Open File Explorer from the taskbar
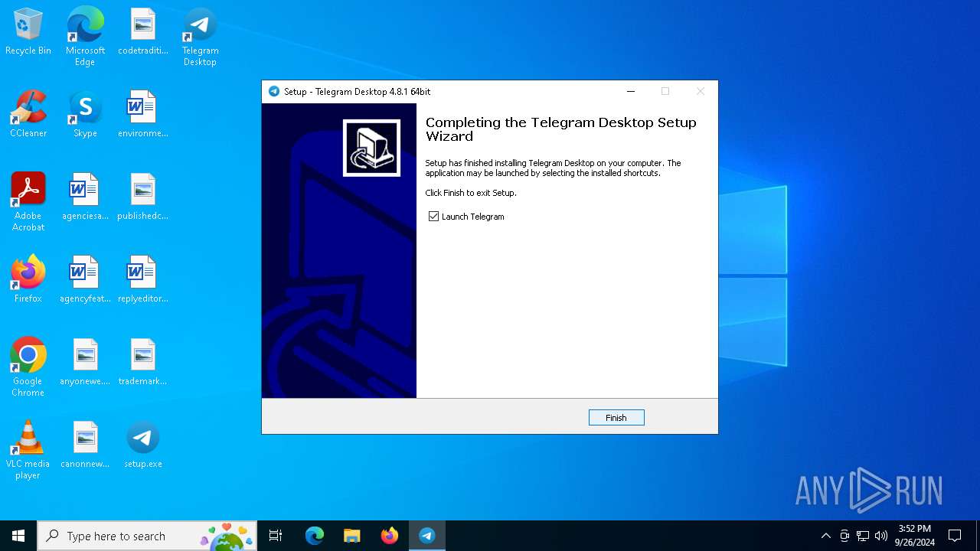980x551 pixels. coord(351,536)
